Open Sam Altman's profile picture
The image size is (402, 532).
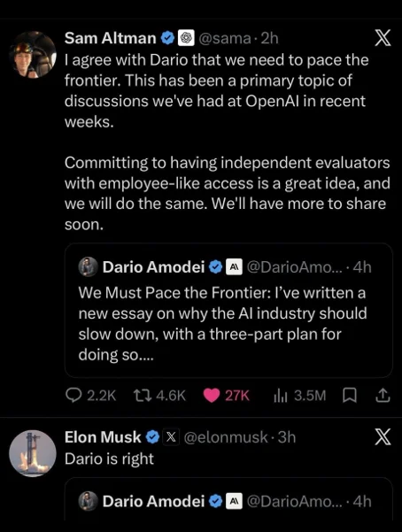pyautogui.click(x=33, y=55)
